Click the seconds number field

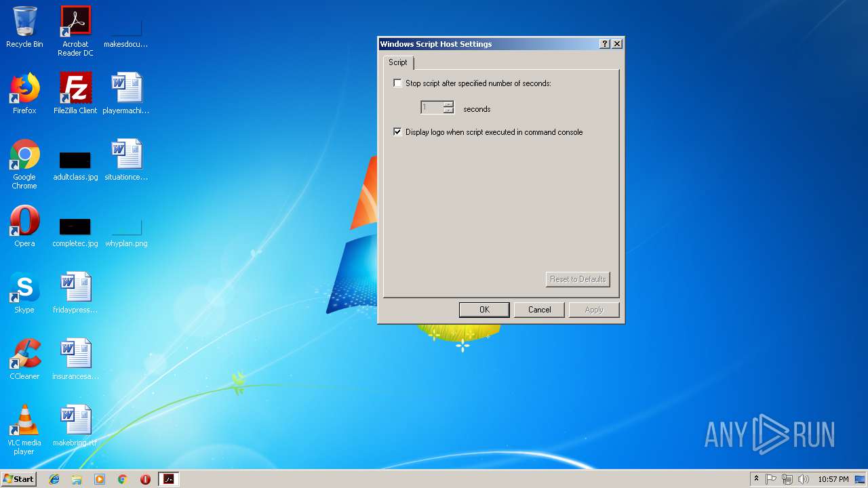tap(432, 108)
